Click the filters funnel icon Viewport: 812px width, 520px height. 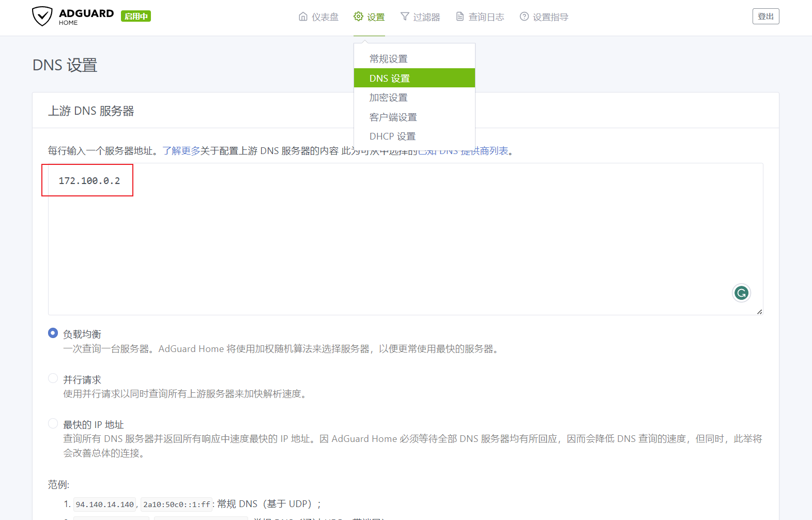(x=405, y=17)
